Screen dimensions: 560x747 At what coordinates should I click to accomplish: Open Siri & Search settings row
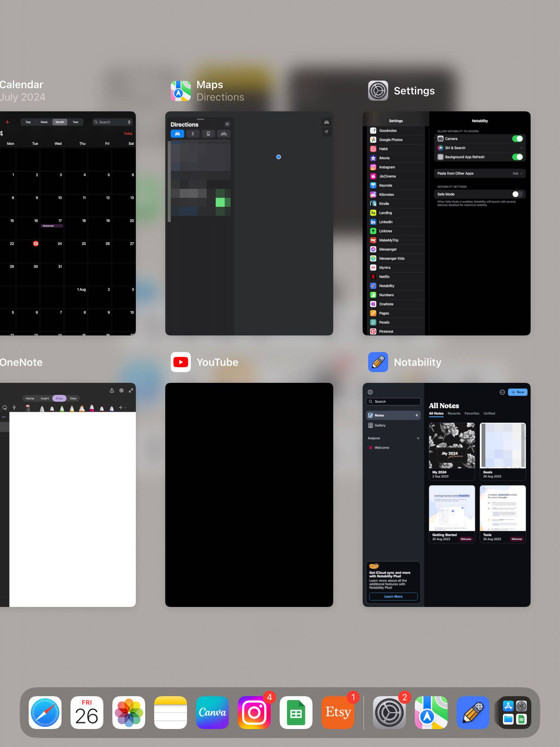(479, 148)
